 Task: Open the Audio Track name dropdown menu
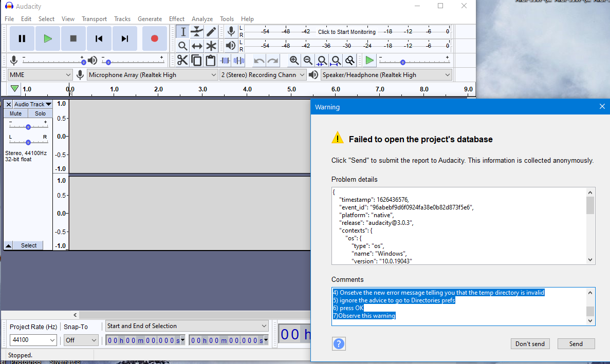click(33, 104)
